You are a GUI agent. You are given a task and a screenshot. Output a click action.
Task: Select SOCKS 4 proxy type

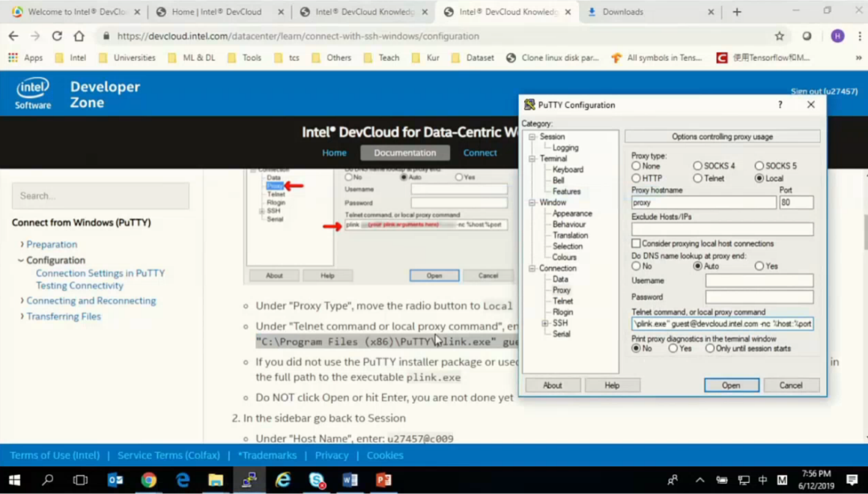coord(697,165)
